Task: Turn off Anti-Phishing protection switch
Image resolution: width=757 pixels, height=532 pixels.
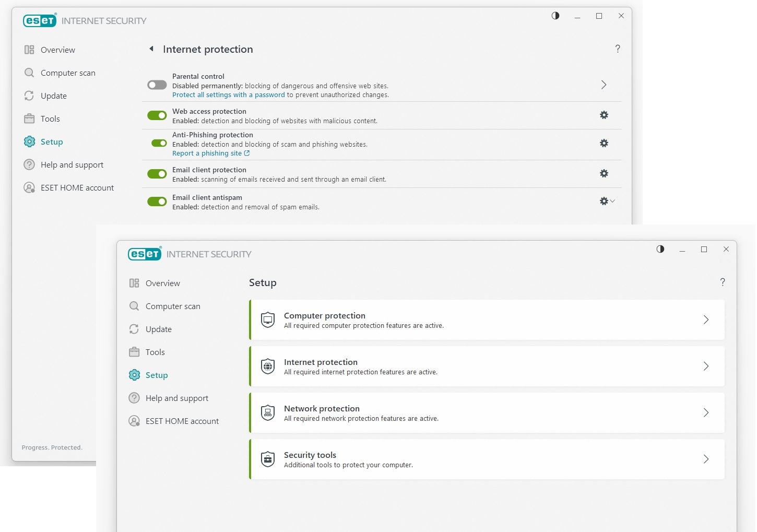Action: tap(159, 143)
